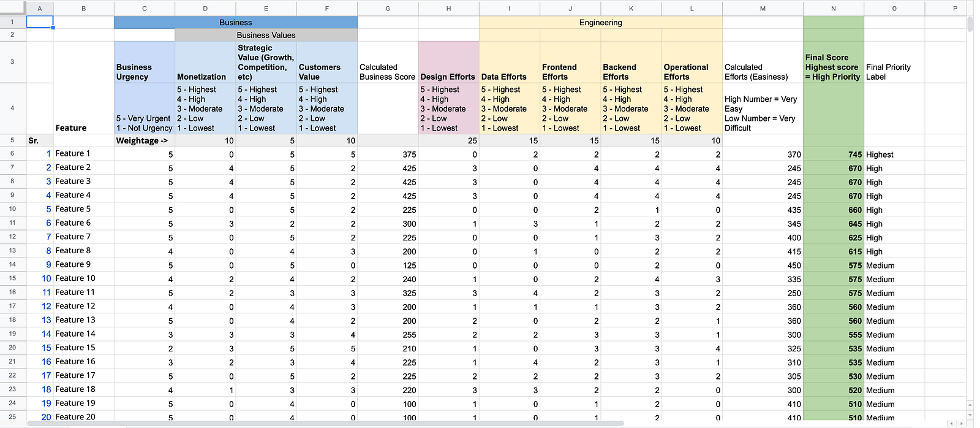This screenshot has height=428, width=980.
Task: Select the 'Customers Value' header cell
Action: click(x=327, y=62)
